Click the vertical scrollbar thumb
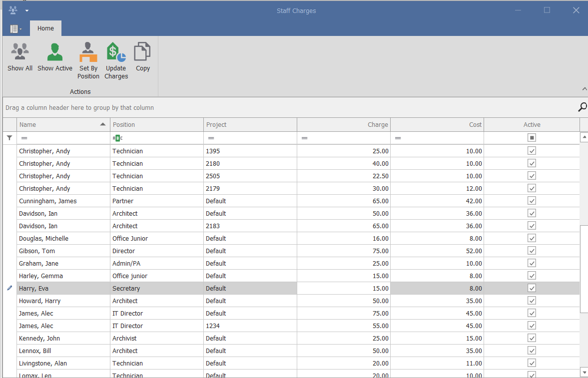588x378 pixels. [x=584, y=269]
